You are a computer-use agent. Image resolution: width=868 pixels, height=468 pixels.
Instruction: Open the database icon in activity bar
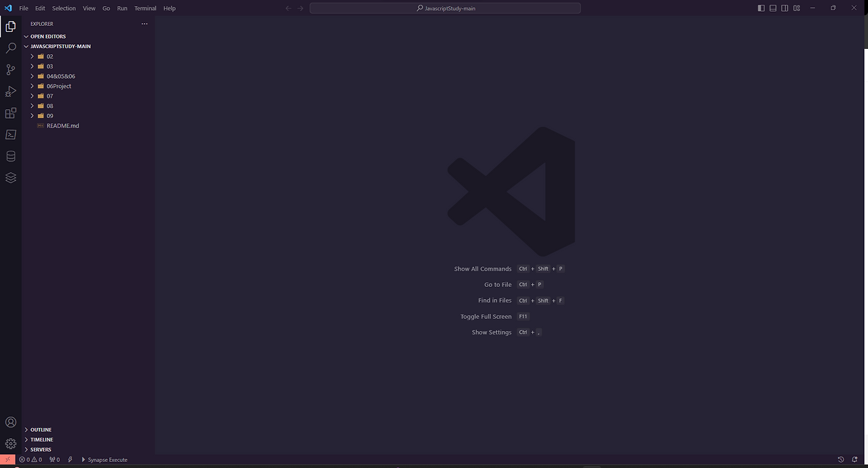(11, 156)
